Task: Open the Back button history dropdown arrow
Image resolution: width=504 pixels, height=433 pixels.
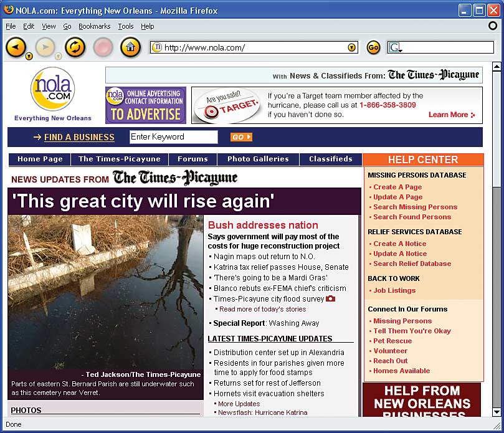Action: tap(29, 57)
